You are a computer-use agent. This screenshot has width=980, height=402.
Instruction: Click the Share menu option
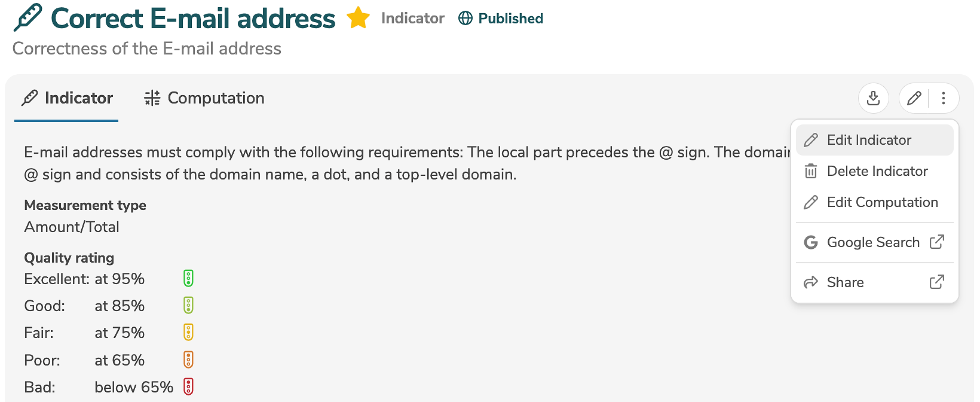(x=845, y=282)
